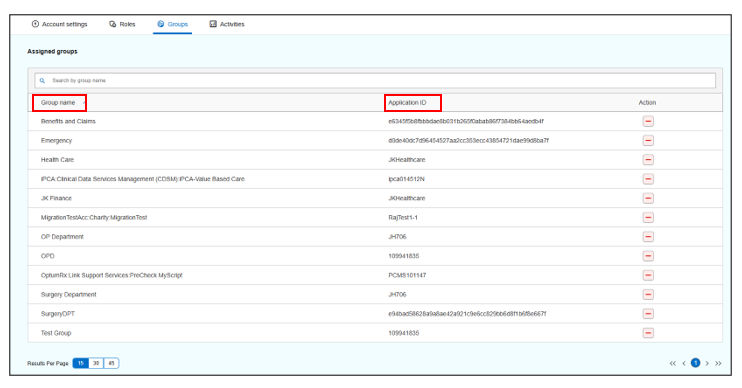Go to the first page
Viewport: 742px width, 388px height.
(x=672, y=363)
